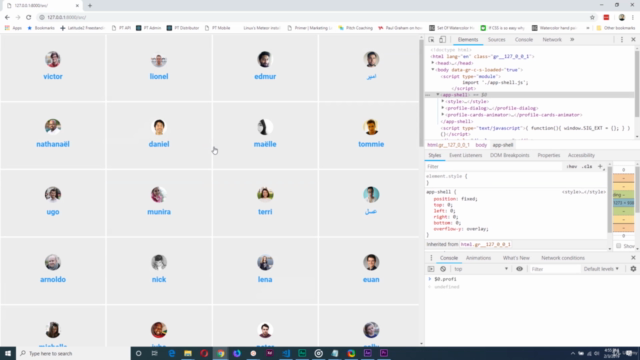Open lionel profile card
This screenshot has width=640, height=360.
[159, 67]
